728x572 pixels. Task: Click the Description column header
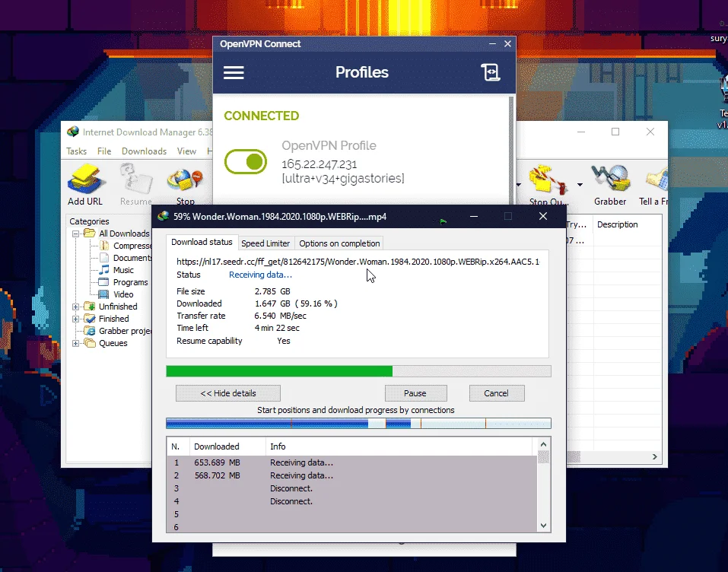click(618, 224)
